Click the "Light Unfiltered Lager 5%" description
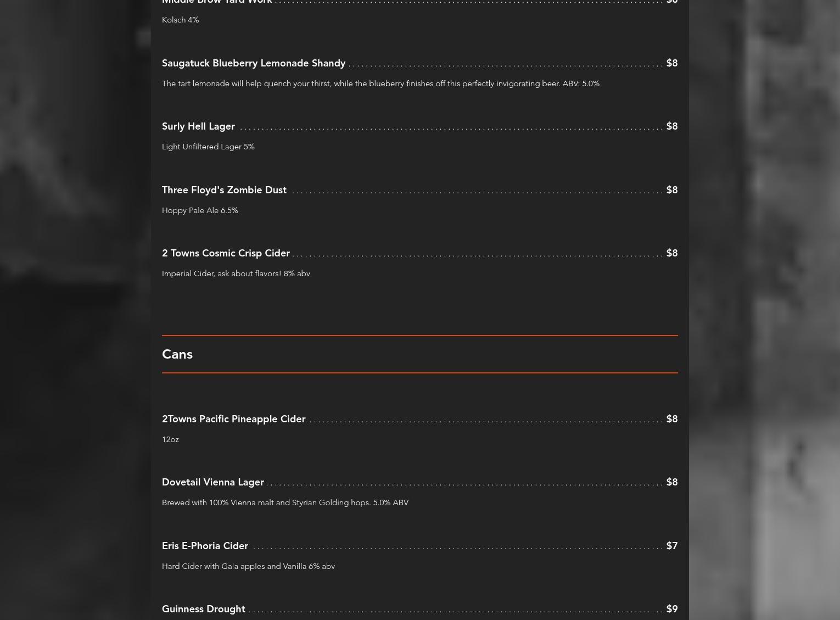The width and height of the screenshot is (840, 620). coord(208,147)
